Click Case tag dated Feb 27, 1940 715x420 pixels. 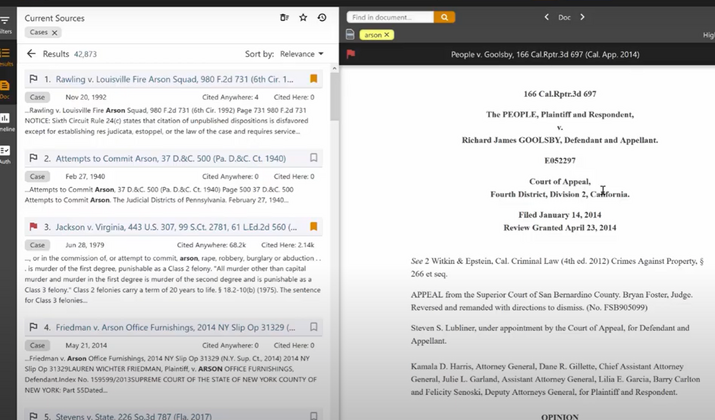click(37, 176)
